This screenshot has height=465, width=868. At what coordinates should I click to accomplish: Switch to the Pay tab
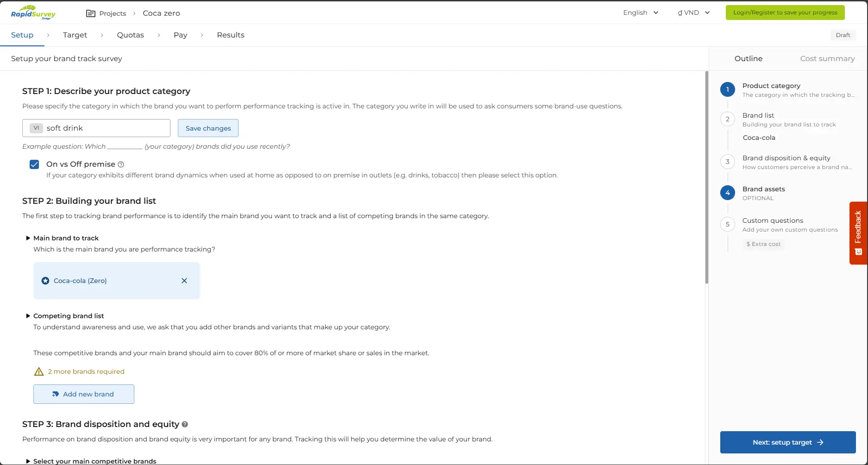[180, 35]
